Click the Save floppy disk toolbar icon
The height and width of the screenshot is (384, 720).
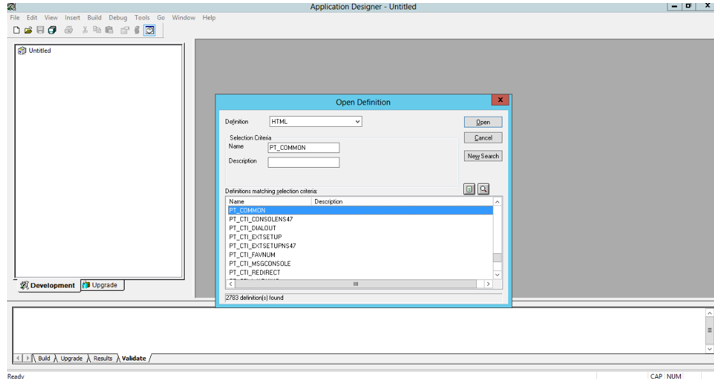pyautogui.click(x=40, y=30)
